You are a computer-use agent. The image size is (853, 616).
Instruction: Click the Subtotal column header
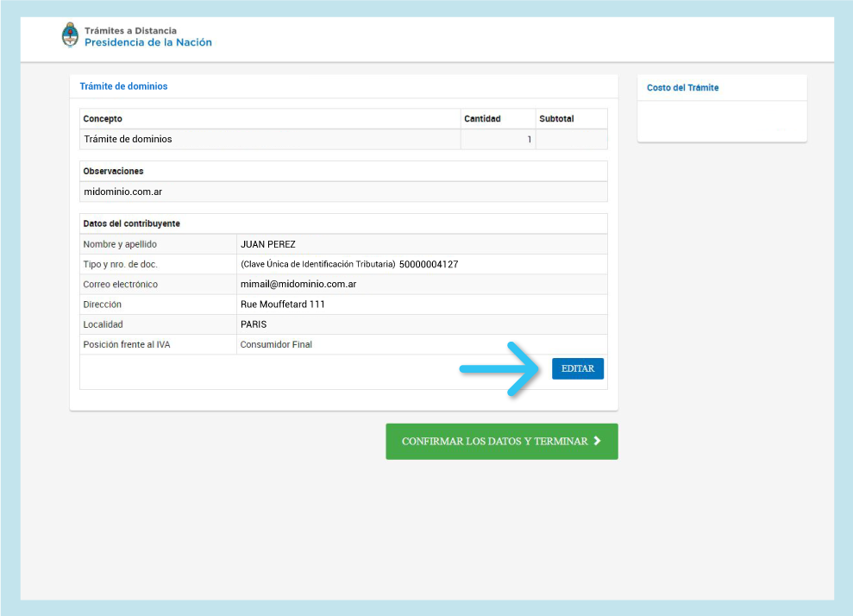coord(556,119)
